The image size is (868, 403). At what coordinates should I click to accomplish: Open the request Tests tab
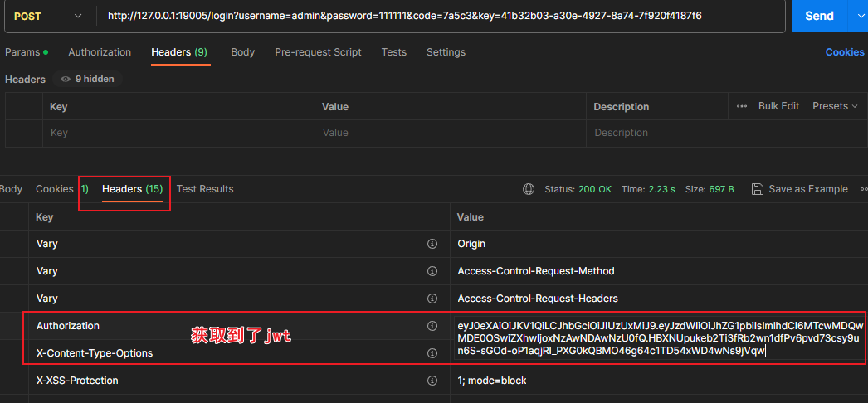(x=393, y=52)
